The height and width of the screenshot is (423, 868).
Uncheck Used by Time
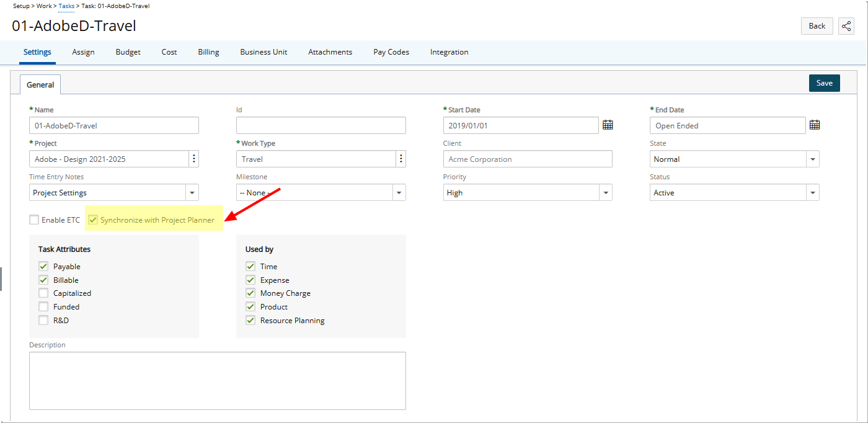tap(250, 266)
